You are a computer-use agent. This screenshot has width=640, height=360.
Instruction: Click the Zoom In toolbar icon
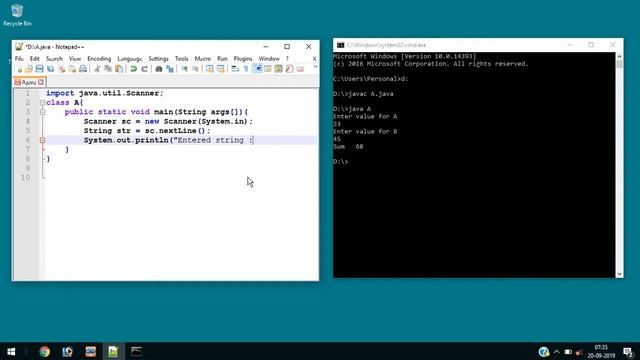[184, 69]
